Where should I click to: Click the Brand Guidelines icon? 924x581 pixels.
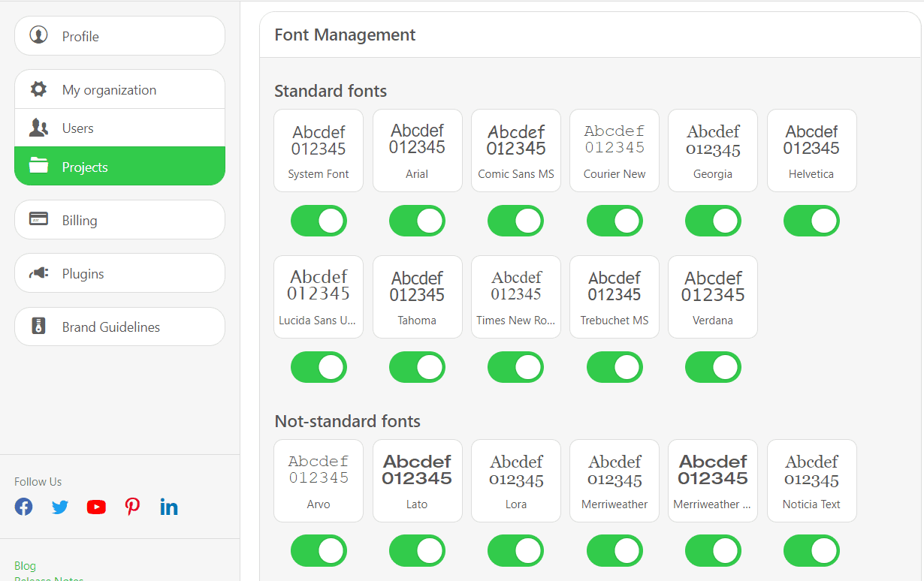click(38, 326)
